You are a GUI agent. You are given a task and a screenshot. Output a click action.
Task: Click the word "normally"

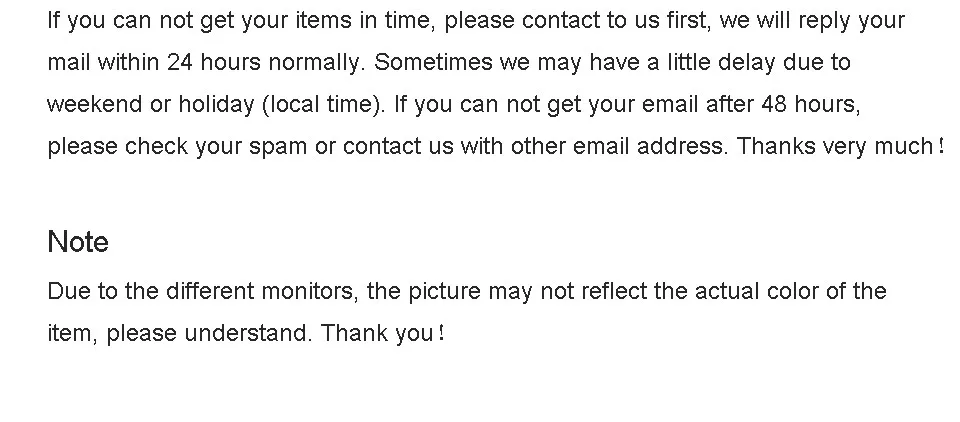318,62
